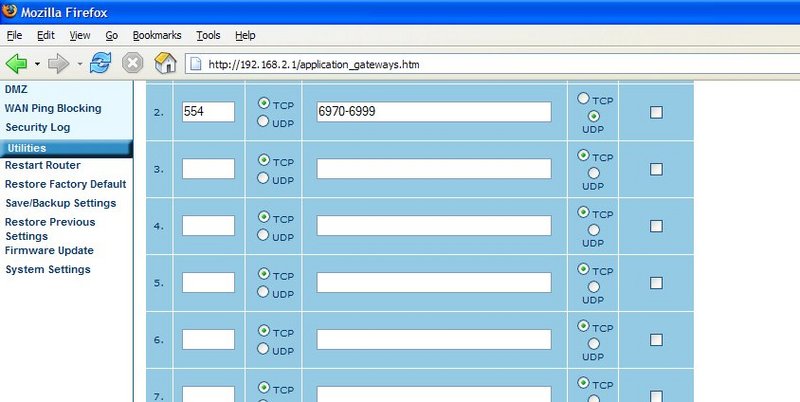Click the page icon in address bar
The height and width of the screenshot is (402, 800).
click(195, 65)
